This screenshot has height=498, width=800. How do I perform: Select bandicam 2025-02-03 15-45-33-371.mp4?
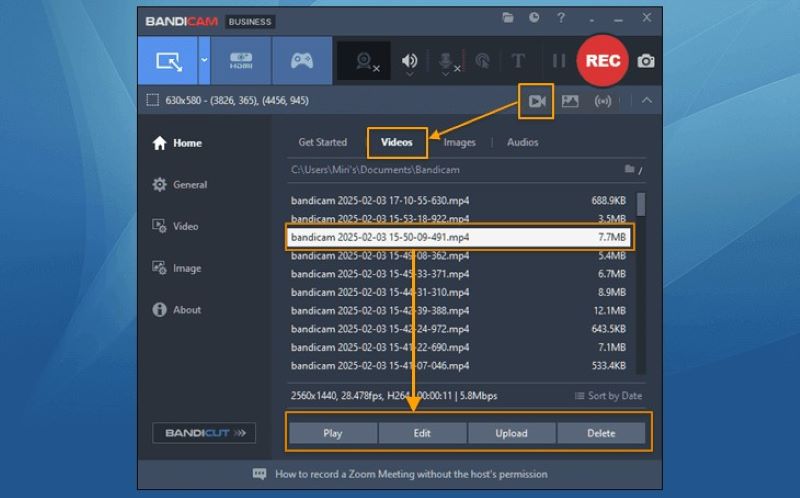tap(459, 274)
